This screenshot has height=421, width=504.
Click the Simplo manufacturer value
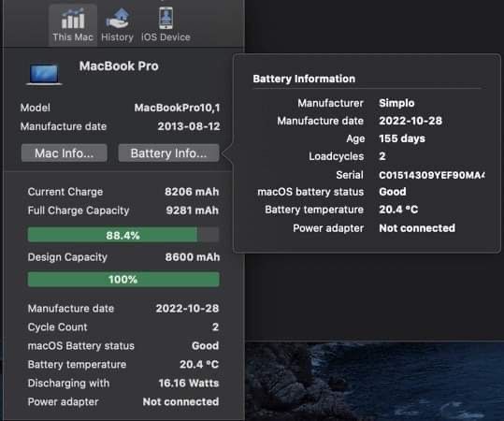tap(396, 103)
